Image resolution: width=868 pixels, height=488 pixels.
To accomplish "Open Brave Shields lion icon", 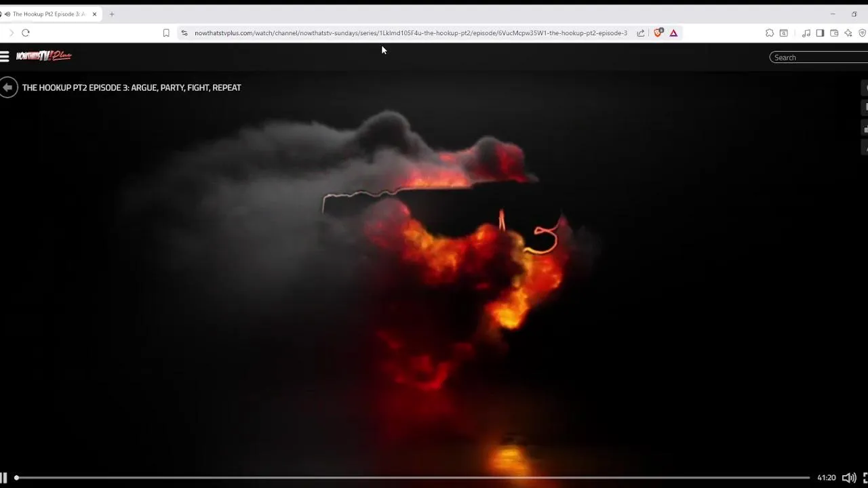I will point(658,33).
